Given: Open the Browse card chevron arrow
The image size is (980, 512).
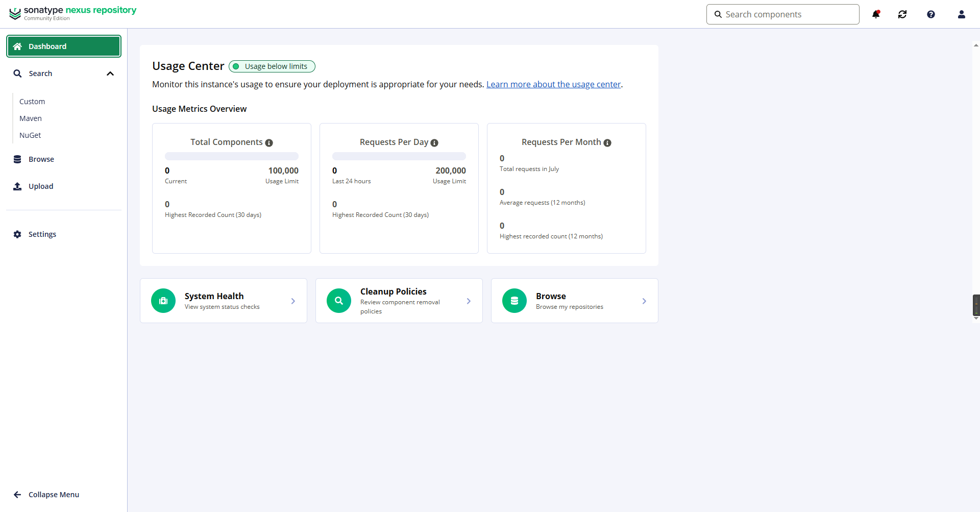Looking at the screenshot, I should pyautogui.click(x=644, y=301).
